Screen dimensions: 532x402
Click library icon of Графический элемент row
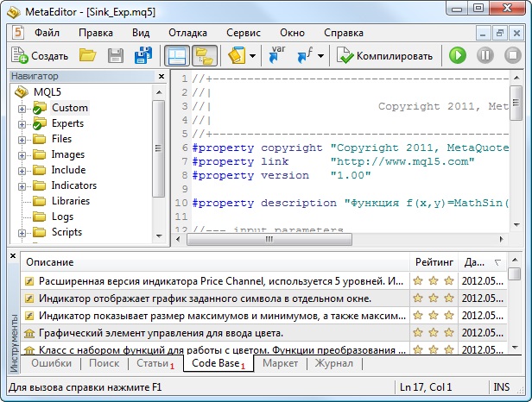[x=30, y=333]
